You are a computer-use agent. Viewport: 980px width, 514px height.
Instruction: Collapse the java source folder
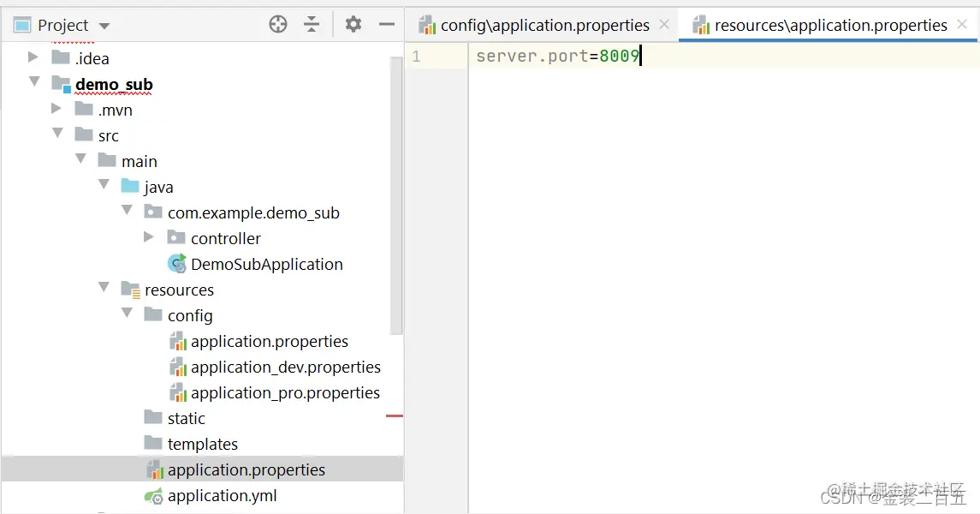pyautogui.click(x=104, y=184)
